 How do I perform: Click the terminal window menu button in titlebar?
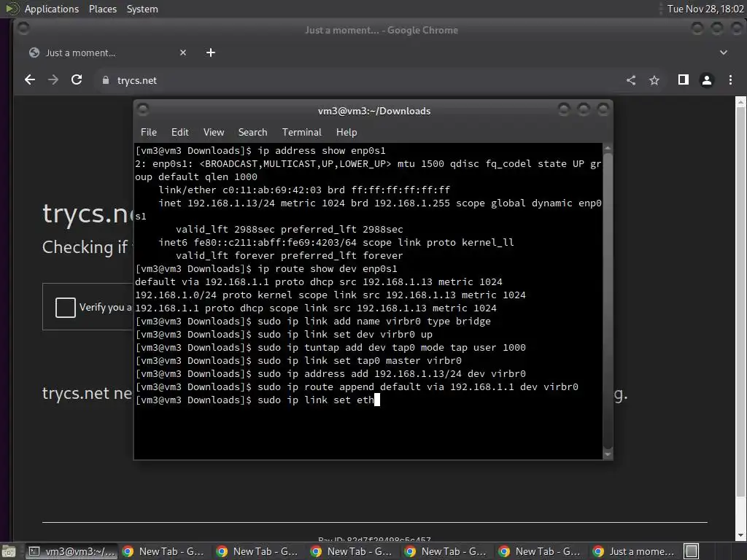[143, 110]
